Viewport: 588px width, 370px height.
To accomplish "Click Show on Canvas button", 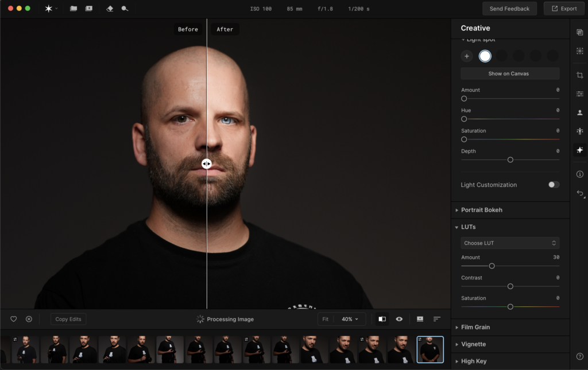I will [x=510, y=74].
